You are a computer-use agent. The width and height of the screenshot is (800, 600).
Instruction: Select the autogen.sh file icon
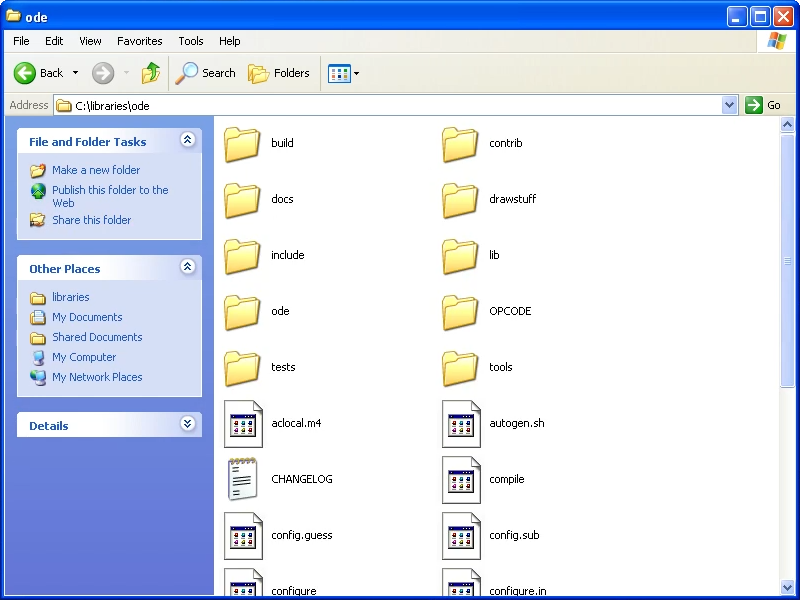point(460,423)
